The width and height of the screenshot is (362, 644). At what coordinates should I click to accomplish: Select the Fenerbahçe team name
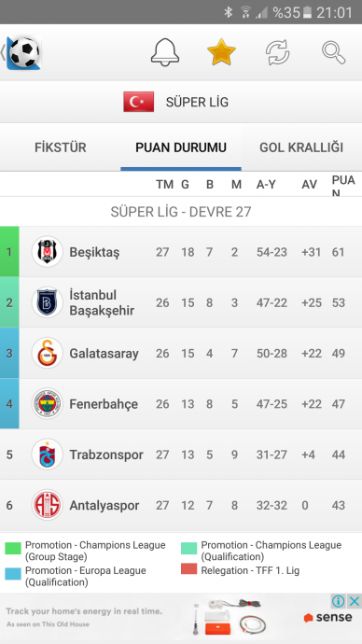[104, 404]
